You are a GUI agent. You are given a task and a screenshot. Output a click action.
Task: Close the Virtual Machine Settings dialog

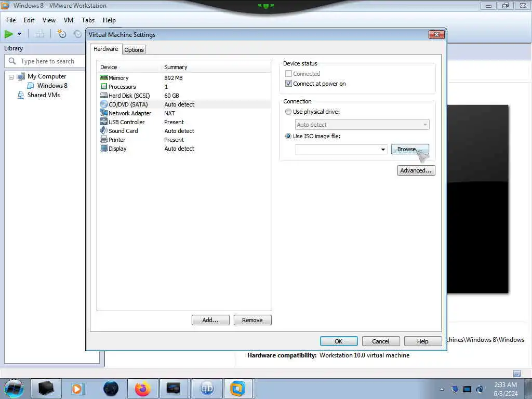click(436, 34)
